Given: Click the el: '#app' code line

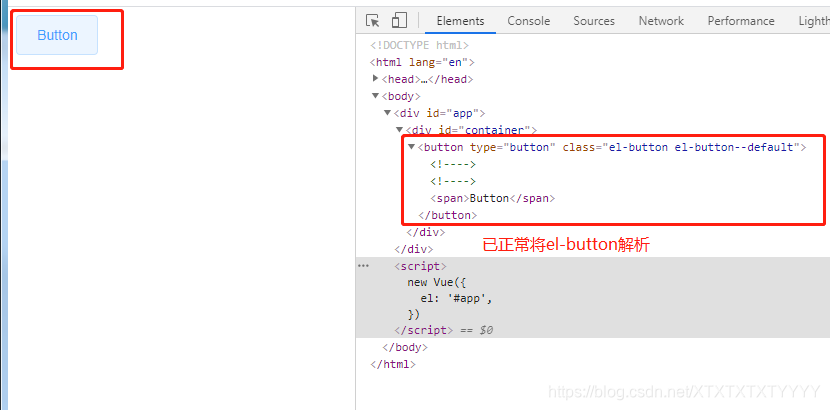Looking at the screenshot, I should (x=456, y=299).
